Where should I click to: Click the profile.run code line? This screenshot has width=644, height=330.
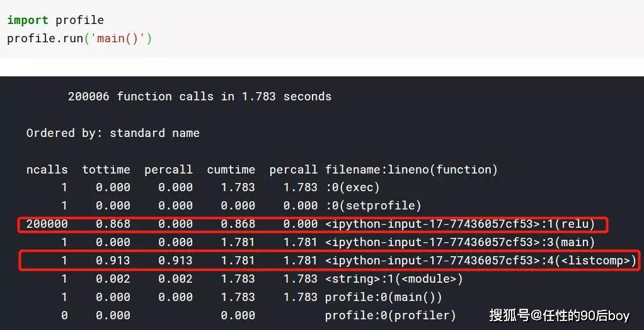pyautogui.click(x=79, y=38)
